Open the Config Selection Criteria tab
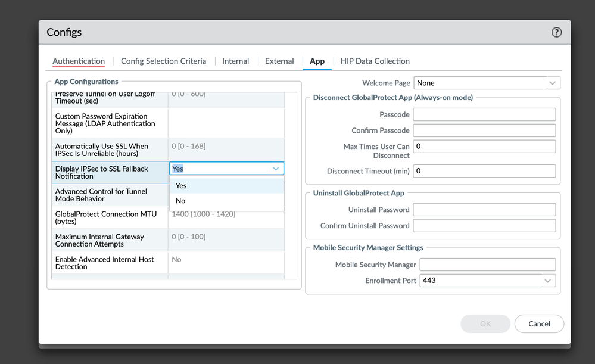Screen dimensions: 595x364 [163, 61]
